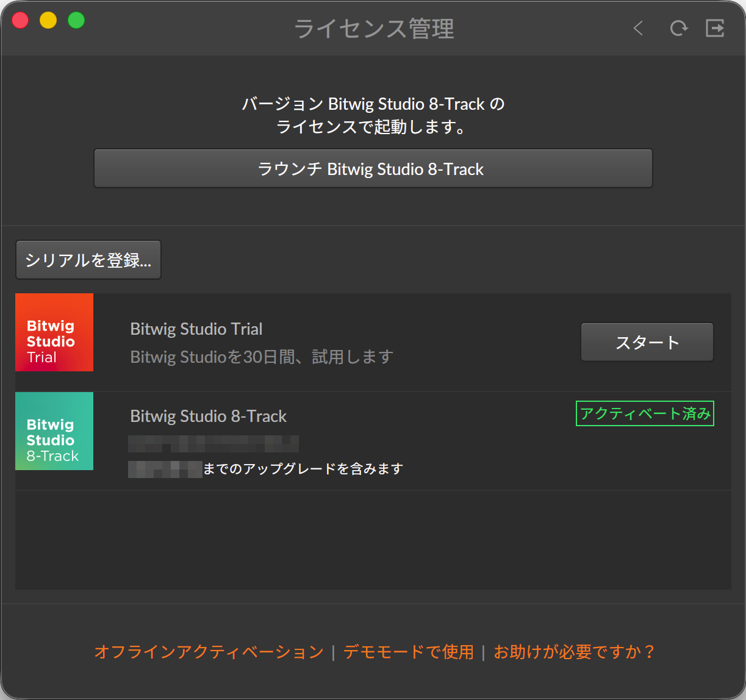Launch Bitwig Studio 8-Track
The image size is (746, 700).
click(373, 168)
